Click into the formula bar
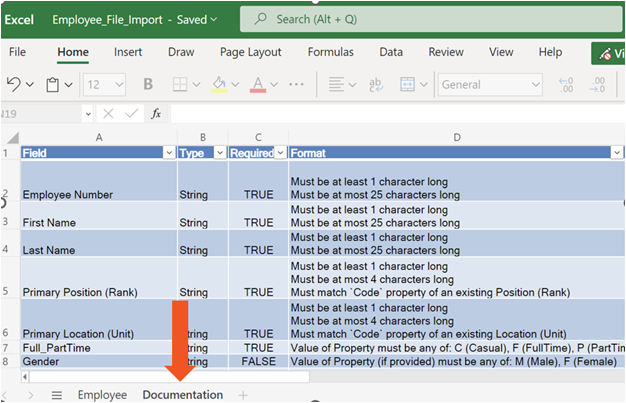The image size is (626, 403). (398, 114)
